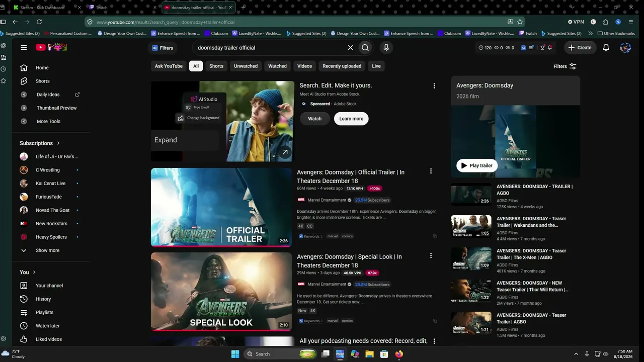Expand Keywords on the Special Look result
644x362 pixels.
coord(310,321)
